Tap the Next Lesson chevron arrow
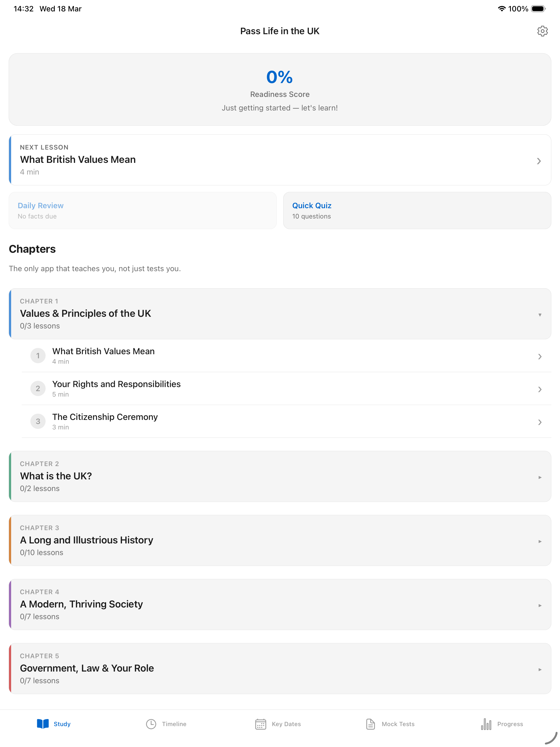This screenshot has width=560, height=747. [539, 161]
